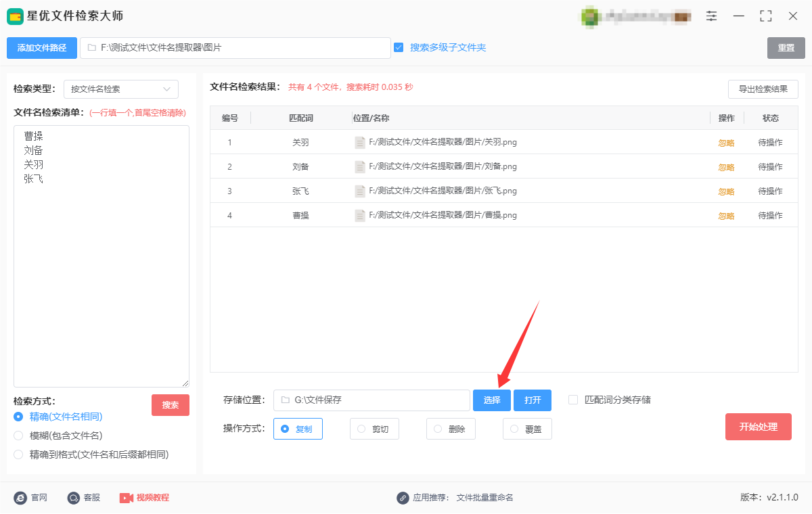Toggle 搜索多级子文件夹 checkbox

click(x=399, y=47)
